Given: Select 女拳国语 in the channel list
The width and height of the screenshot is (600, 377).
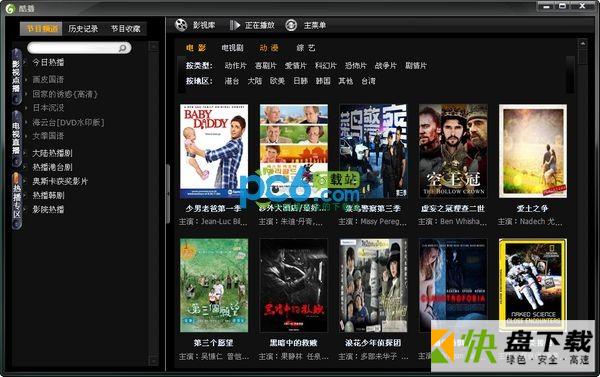Looking at the screenshot, I should pos(48,136).
